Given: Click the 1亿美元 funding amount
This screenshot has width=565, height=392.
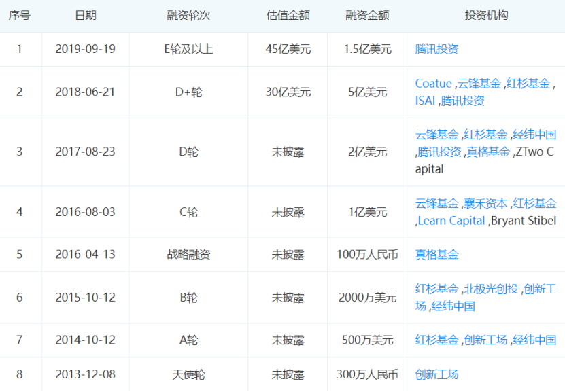Looking at the screenshot, I should (x=367, y=212).
